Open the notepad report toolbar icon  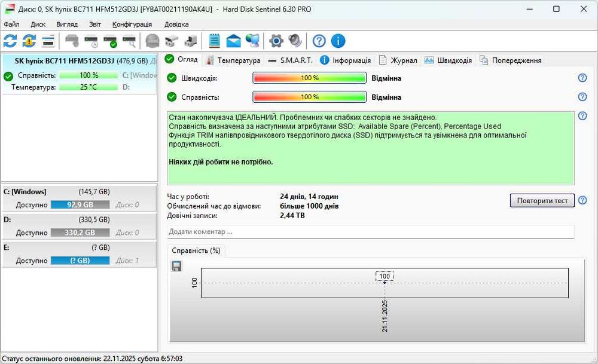tap(215, 41)
